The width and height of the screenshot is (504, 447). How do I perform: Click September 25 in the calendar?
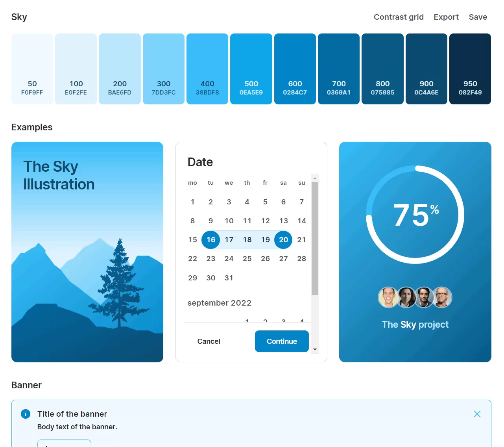pos(247,258)
